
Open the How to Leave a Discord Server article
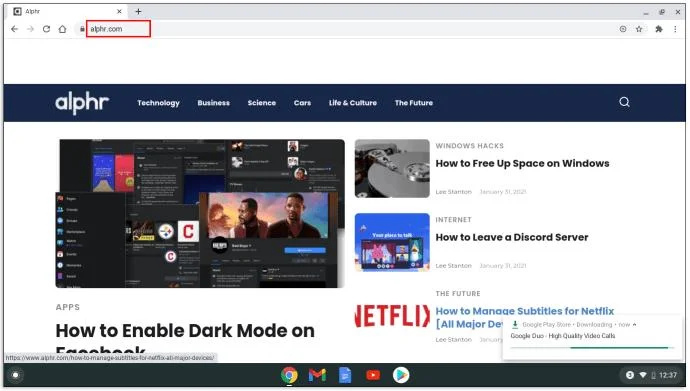pos(512,237)
